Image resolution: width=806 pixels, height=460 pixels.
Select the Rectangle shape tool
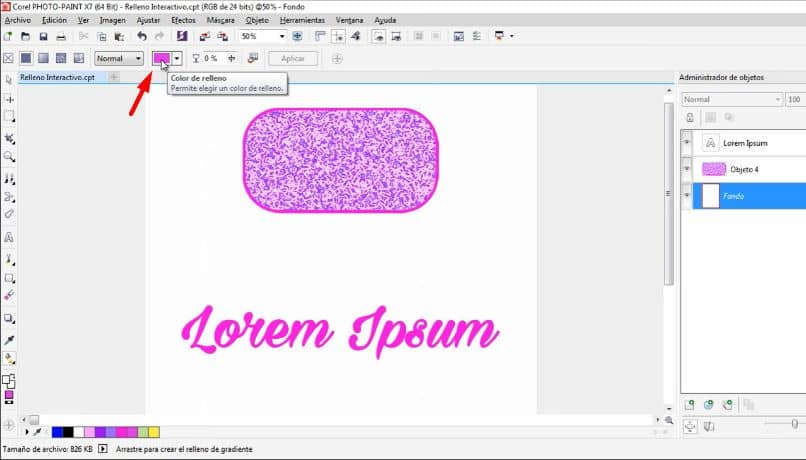pyautogui.click(x=9, y=278)
